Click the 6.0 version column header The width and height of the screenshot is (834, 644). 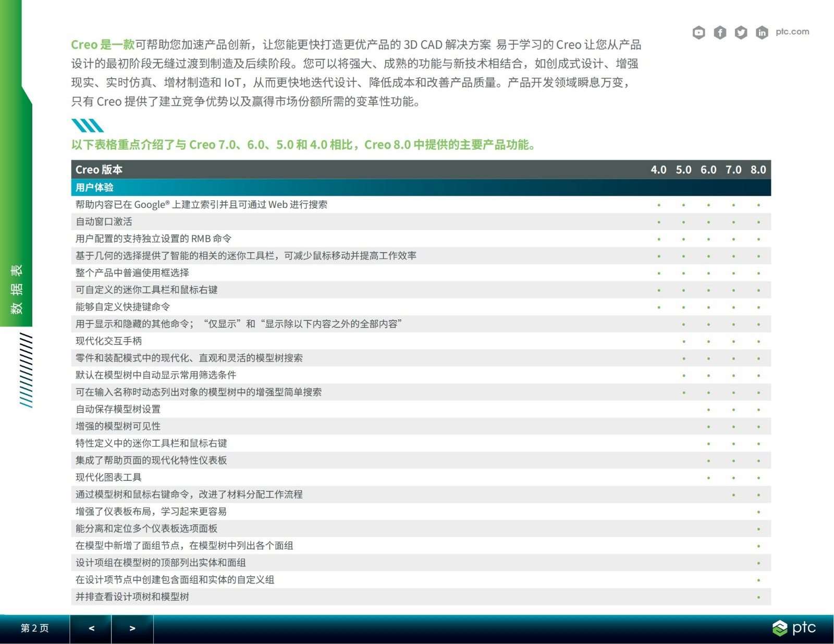(x=708, y=170)
